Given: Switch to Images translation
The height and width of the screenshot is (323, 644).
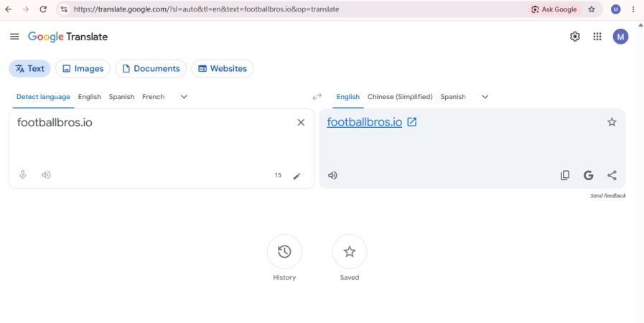Looking at the screenshot, I should point(83,68).
